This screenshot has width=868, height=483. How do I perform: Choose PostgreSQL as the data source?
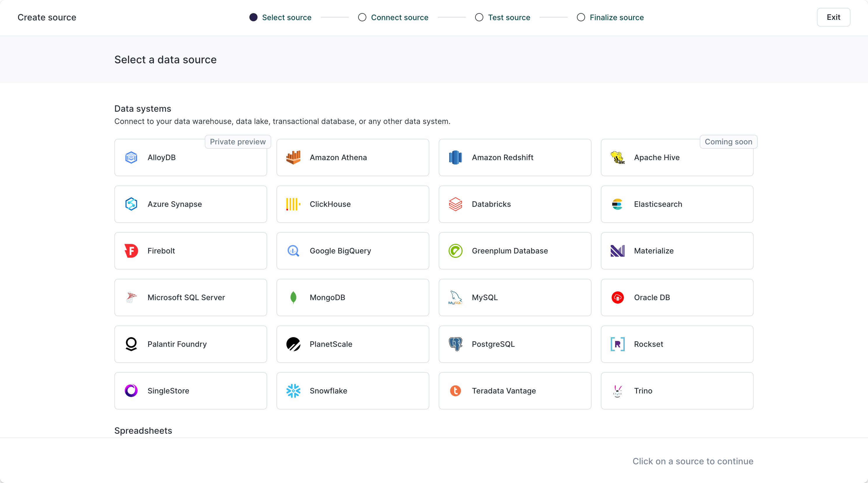pyautogui.click(x=515, y=344)
